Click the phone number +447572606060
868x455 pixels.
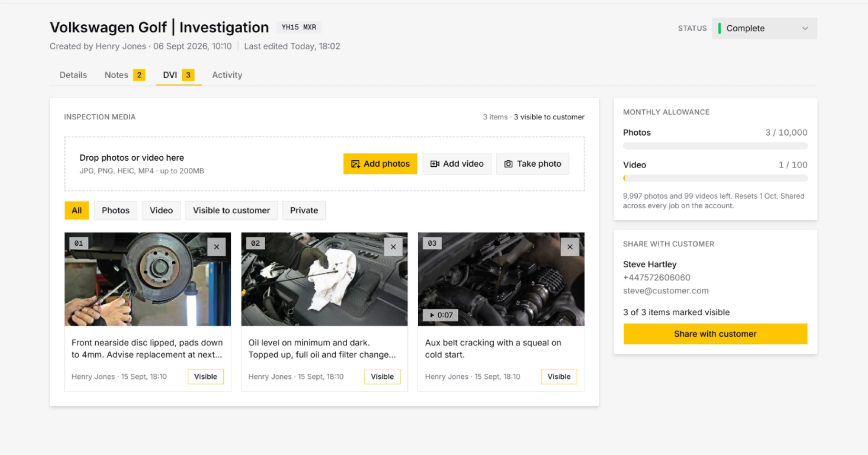(657, 277)
